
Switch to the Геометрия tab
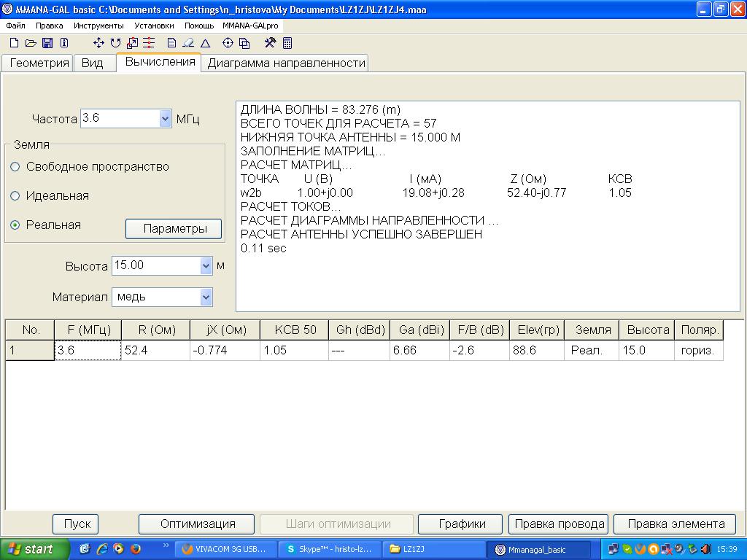tap(39, 63)
